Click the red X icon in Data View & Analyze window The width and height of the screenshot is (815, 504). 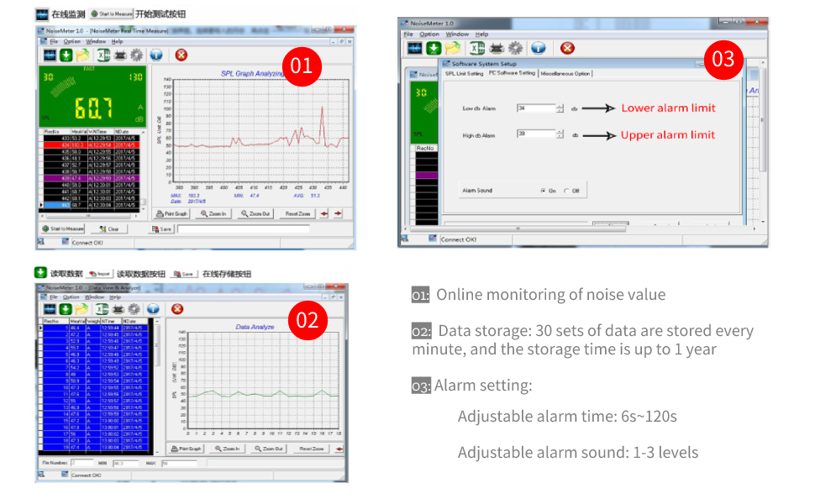coord(177,309)
